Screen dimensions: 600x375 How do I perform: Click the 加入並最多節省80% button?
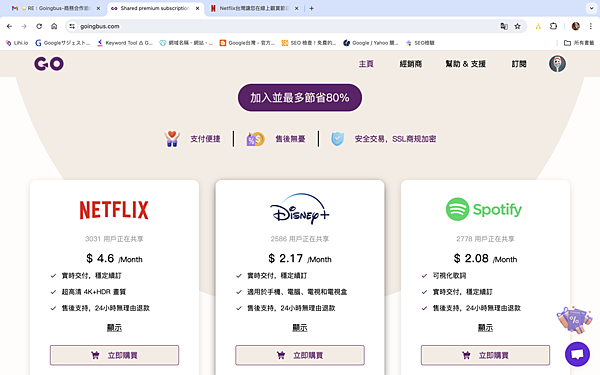pyautogui.click(x=300, y=98)
